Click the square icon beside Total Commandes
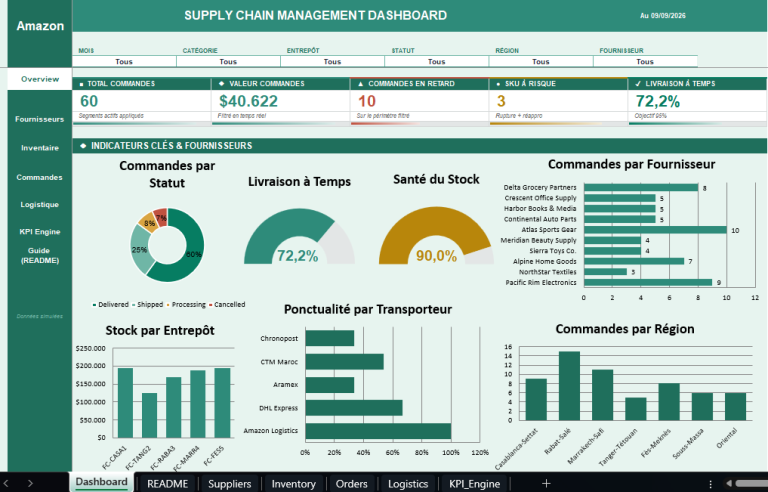 point(81,84)
